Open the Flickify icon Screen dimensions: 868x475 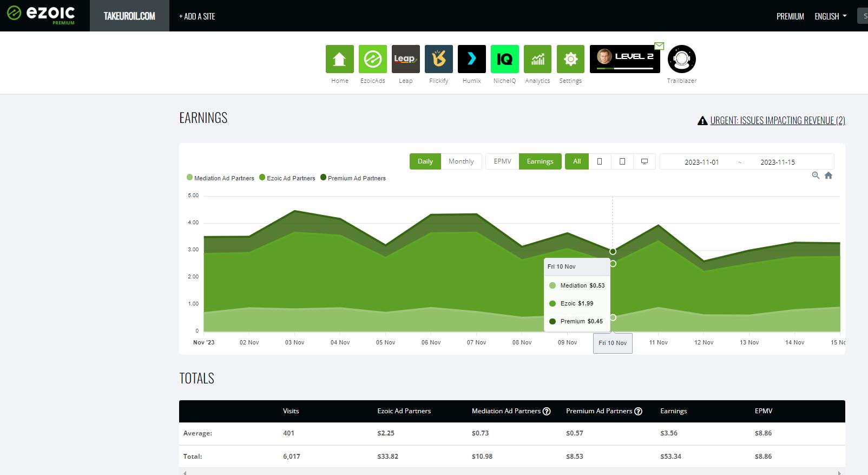(438, 59)
